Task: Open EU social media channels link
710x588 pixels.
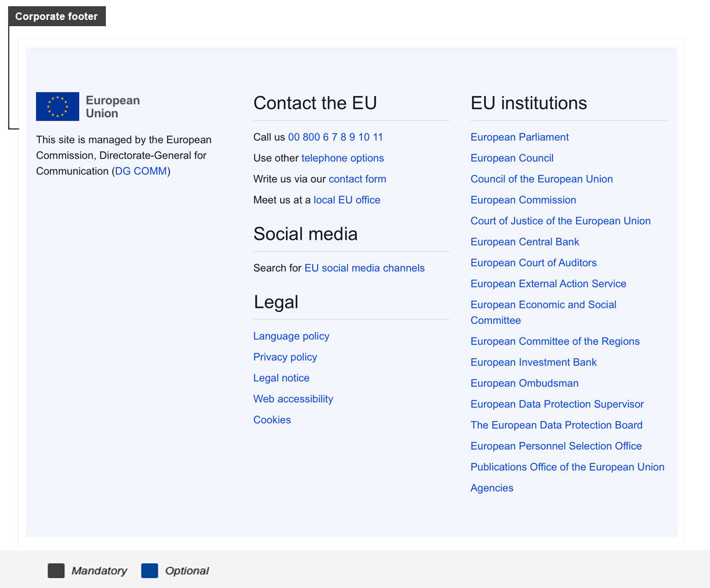Action: (x=364, y=268)
